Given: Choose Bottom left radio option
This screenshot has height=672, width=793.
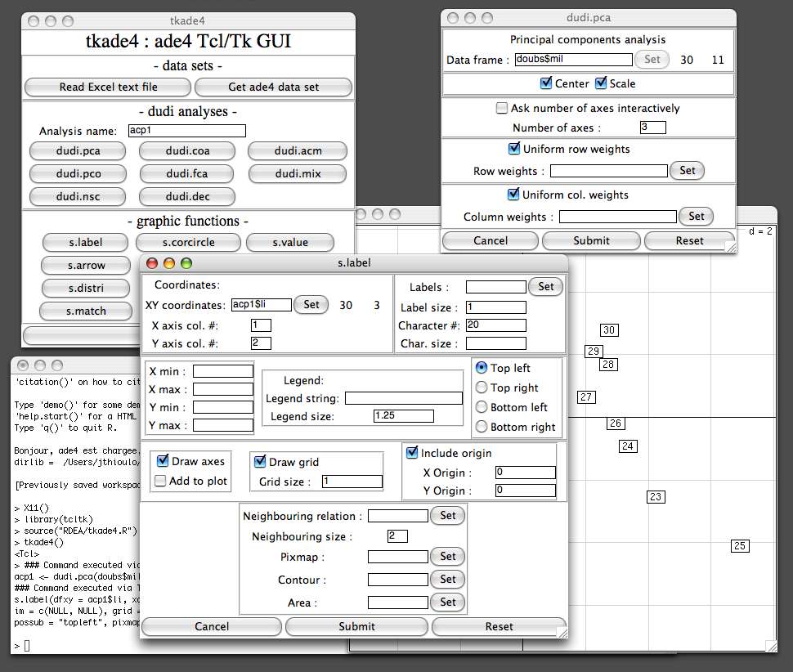Looking at the screenshot, I should pyautogui.click(x=482, y=407).
